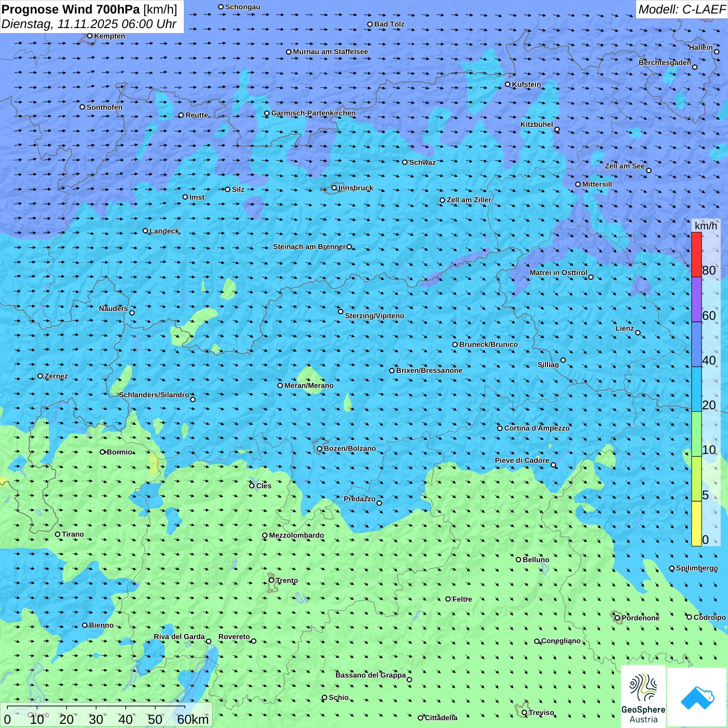Click the title "Prognose Wind 700hPa [km/h]"

point(89,9)
